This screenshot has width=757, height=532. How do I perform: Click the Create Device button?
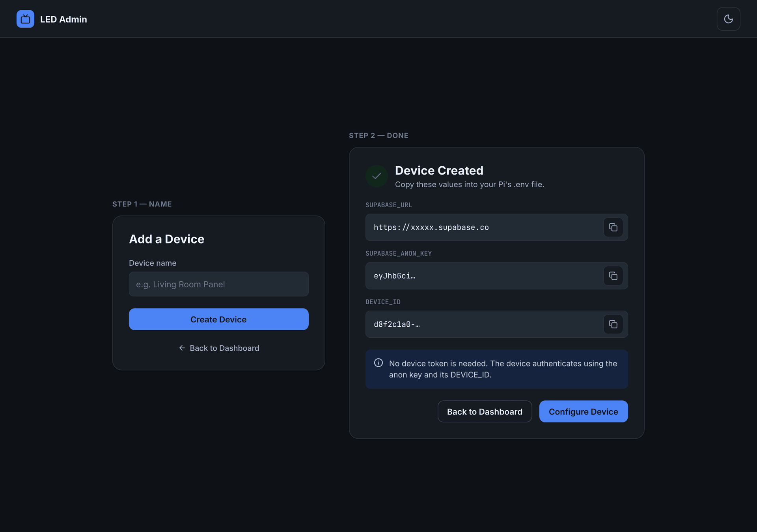(218, 319)
